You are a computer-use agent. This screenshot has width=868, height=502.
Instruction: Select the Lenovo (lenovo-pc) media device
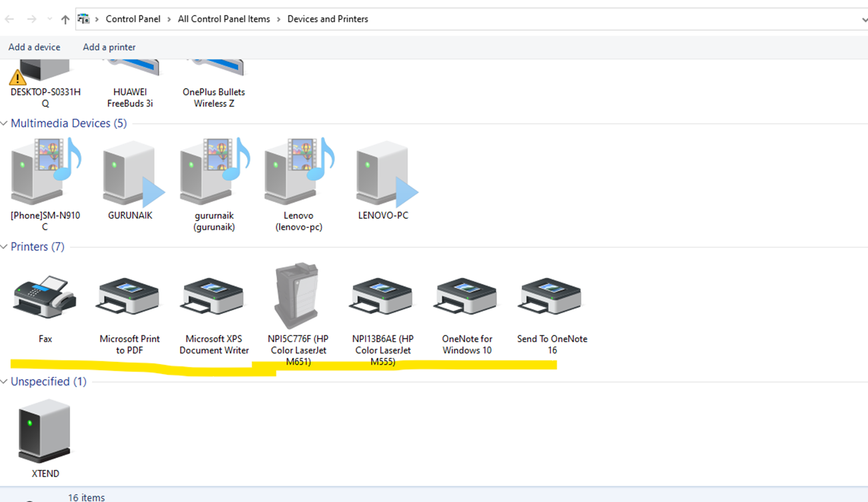tap(298, 172)
